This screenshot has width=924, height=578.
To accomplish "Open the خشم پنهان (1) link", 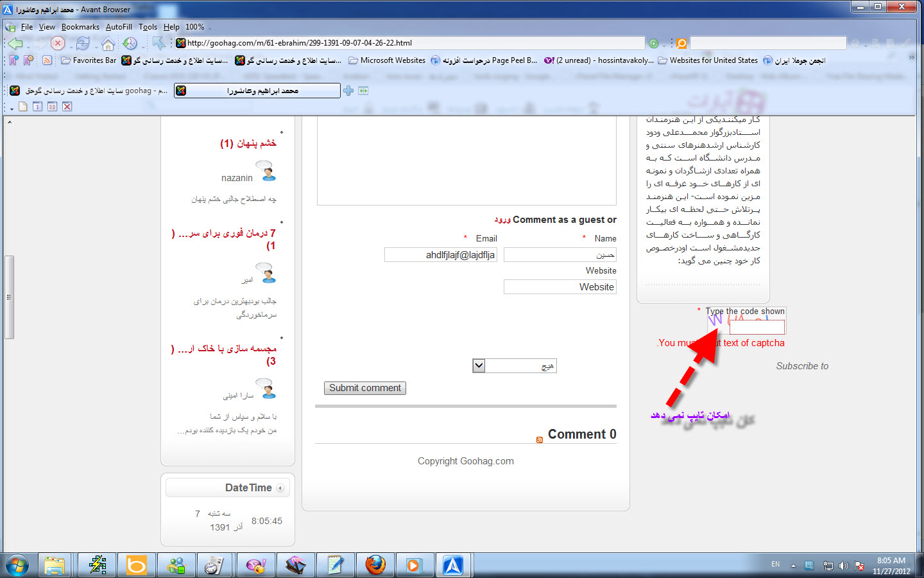I will click(248, 143).
